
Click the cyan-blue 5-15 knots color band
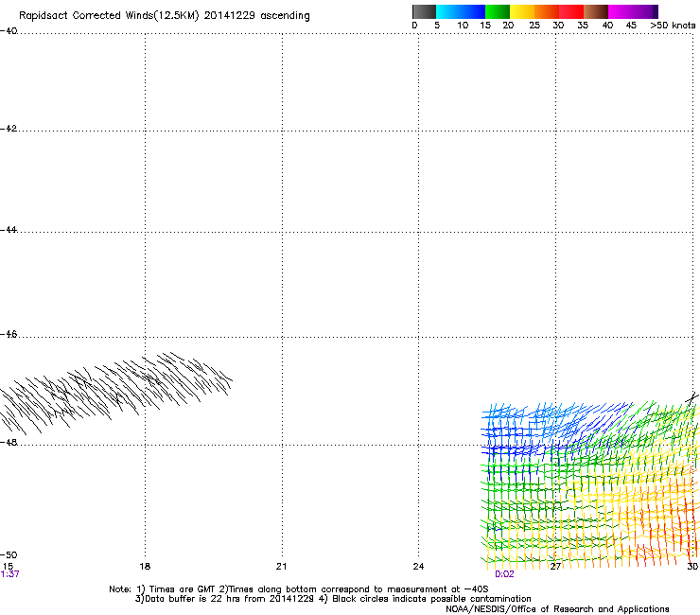[x=461, y=11]
